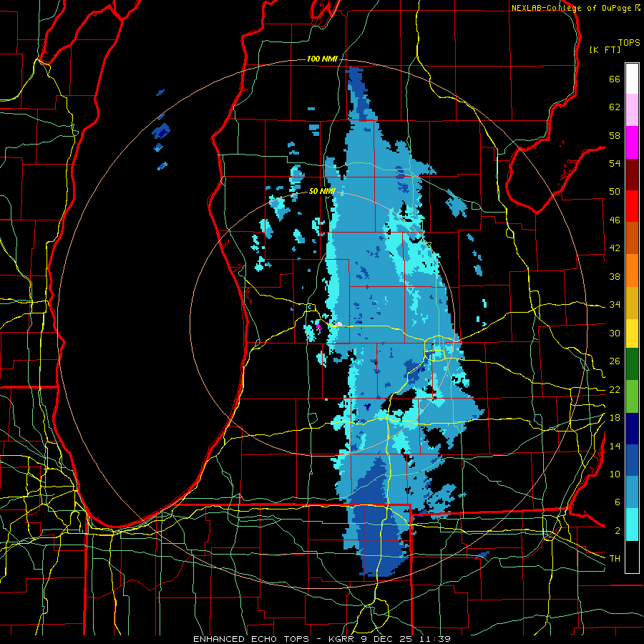The height and width of the screenshot is (644, 644).
Task: Pick the light orange legend color band
Action: point(632,270)
